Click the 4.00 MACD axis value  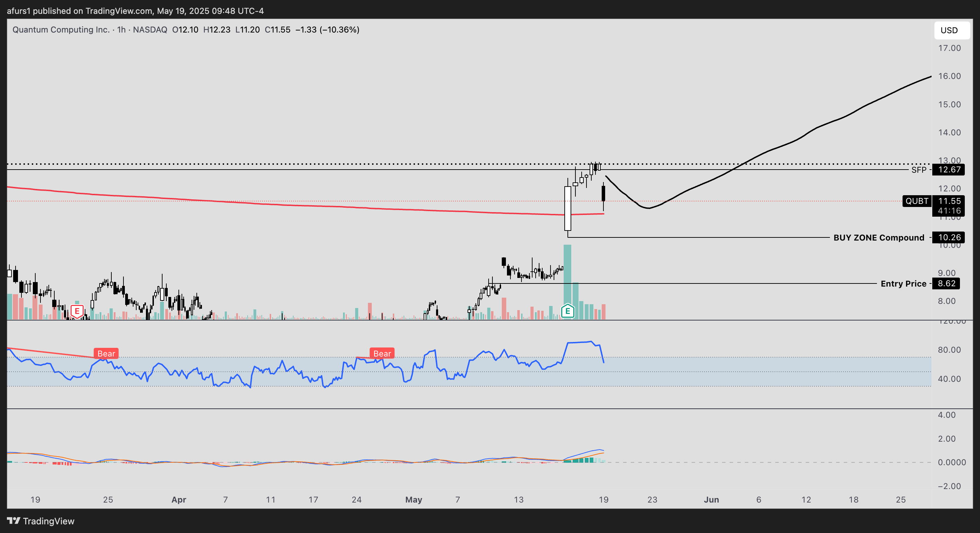(946, 415)
